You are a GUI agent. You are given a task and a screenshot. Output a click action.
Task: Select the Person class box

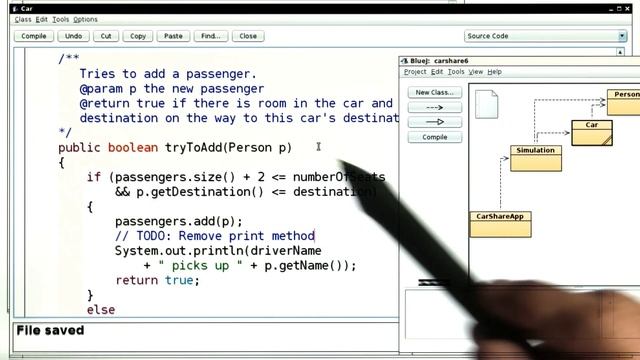point(624,102)
